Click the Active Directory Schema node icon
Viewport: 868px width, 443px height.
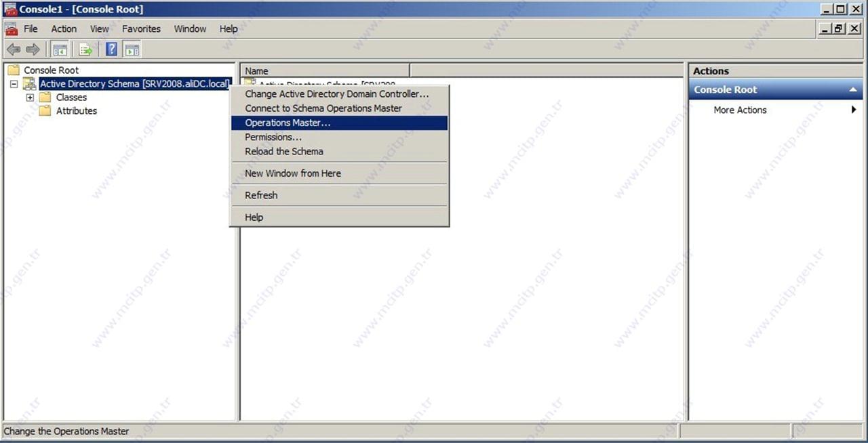[x=29, y=83]
